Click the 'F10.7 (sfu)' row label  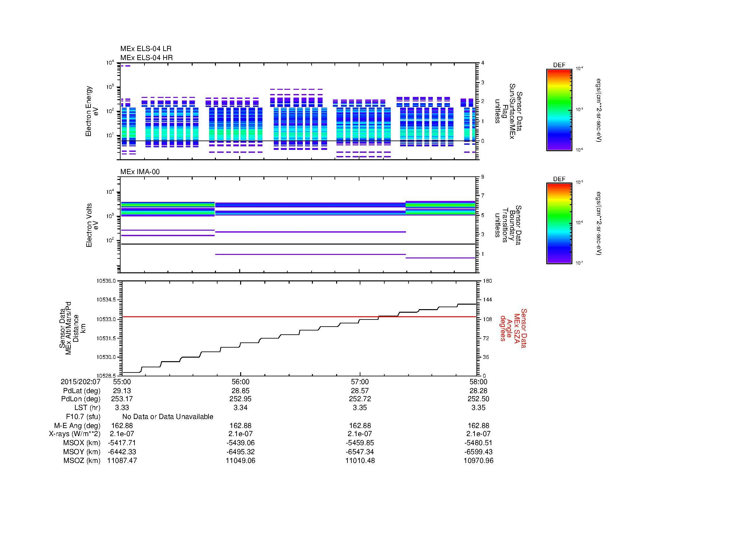point(83,417)
